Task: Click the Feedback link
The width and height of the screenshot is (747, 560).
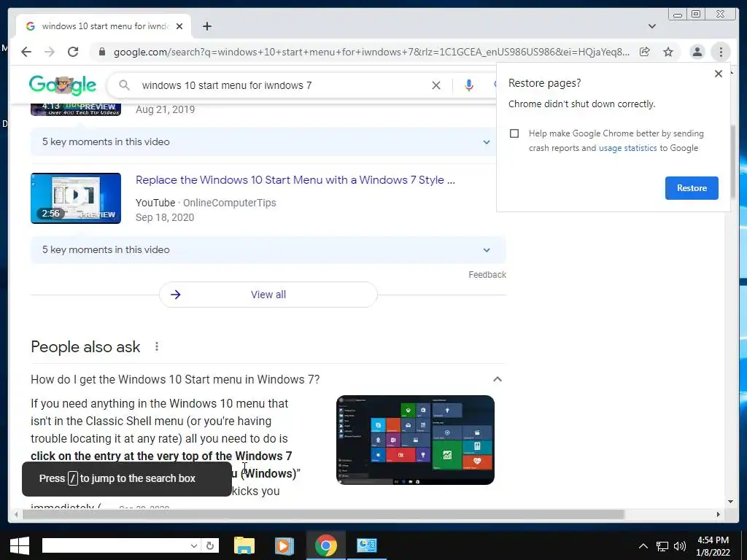Action: pyautogui.click(x=487, y=275)
